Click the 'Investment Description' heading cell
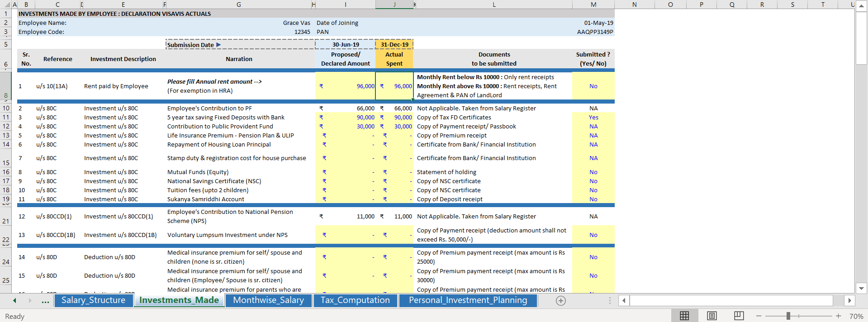This screenshot has width=868, height=322. pyautogui.click(x=123, y=59)
